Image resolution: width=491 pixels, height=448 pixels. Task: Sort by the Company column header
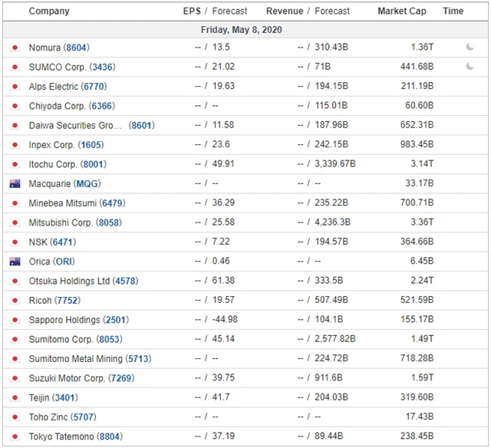tap(49, 12)
